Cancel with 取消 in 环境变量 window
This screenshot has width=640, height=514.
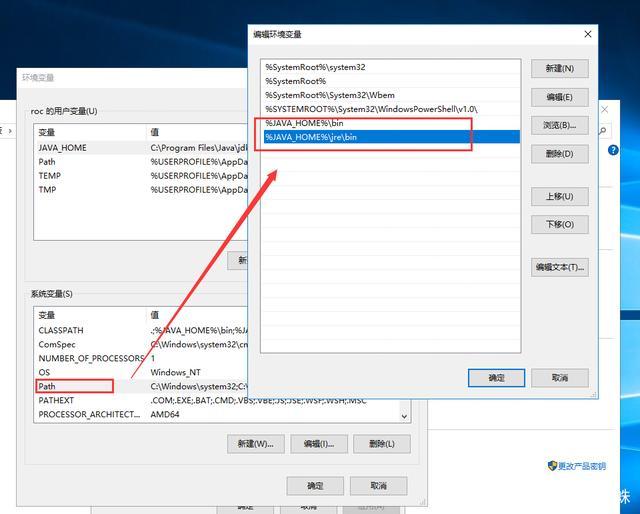(378, 486)
